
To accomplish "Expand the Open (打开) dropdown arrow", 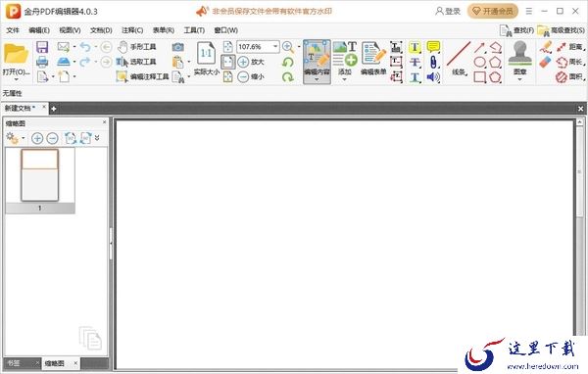I will (x=16, y=79).
